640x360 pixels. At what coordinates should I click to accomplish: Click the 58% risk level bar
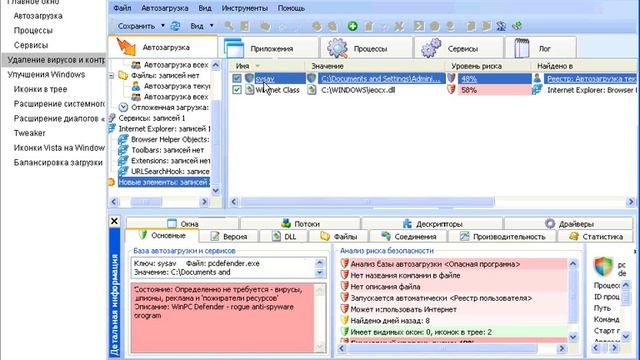(494, 90)
